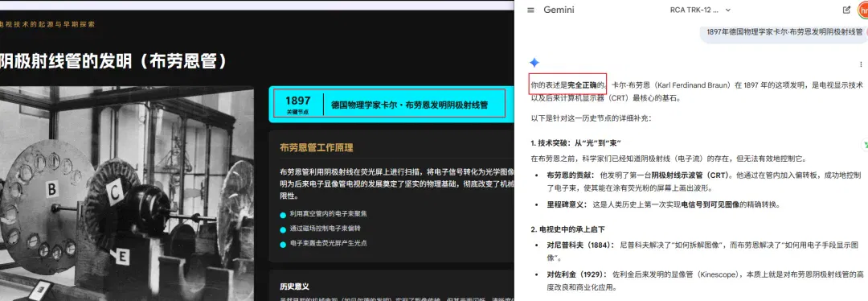This screenshot has height=301, width=868.
Task: Click the museum apparatus photo on the slide
Action: 127,193
